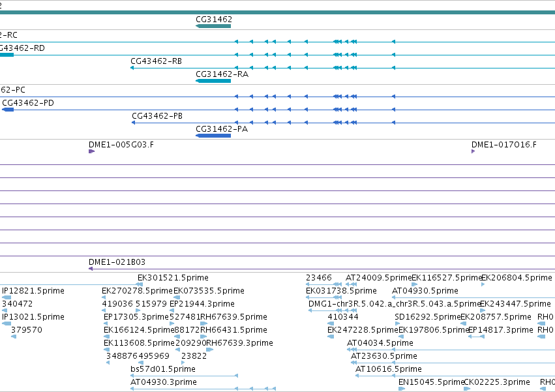555x392 pixels.
Task: Click the CG43462-RD transcript label
Action: 22,48
